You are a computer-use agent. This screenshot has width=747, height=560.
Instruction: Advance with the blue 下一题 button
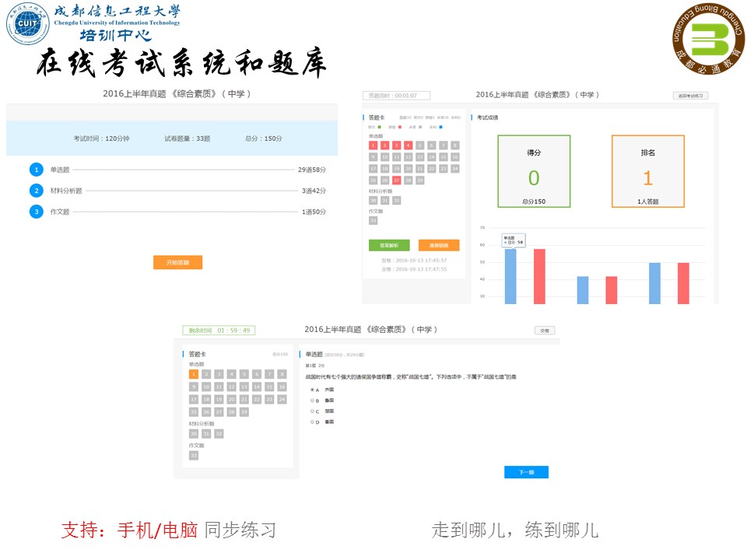[527, 471]
